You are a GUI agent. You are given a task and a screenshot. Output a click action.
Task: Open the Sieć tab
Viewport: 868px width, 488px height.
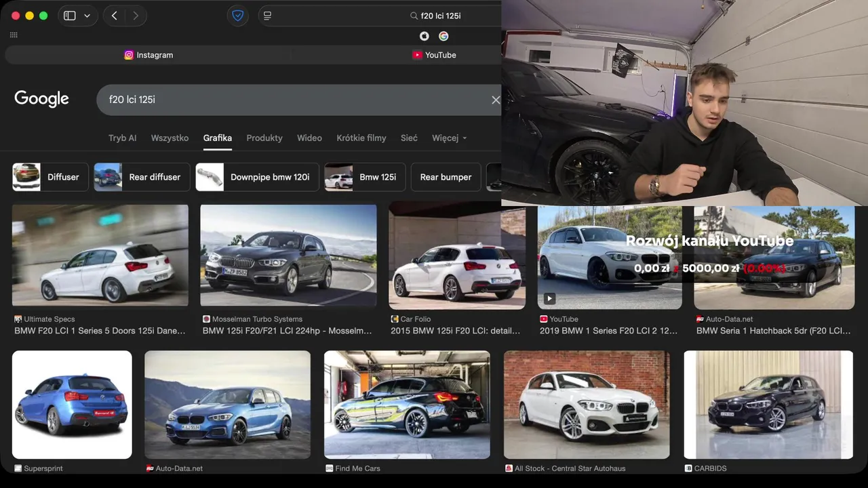click(x=409, y=138)
